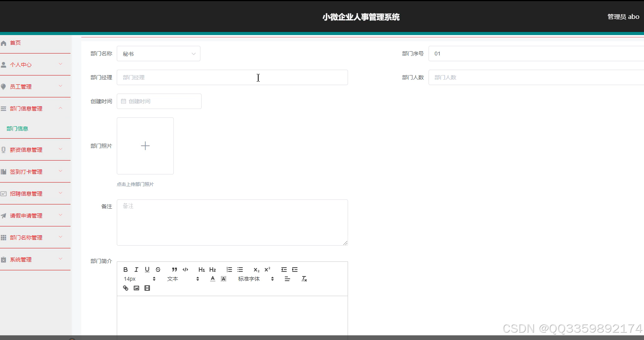644x340 pixels.
Task: Clear text formatting in the editor
Action: 304,279
